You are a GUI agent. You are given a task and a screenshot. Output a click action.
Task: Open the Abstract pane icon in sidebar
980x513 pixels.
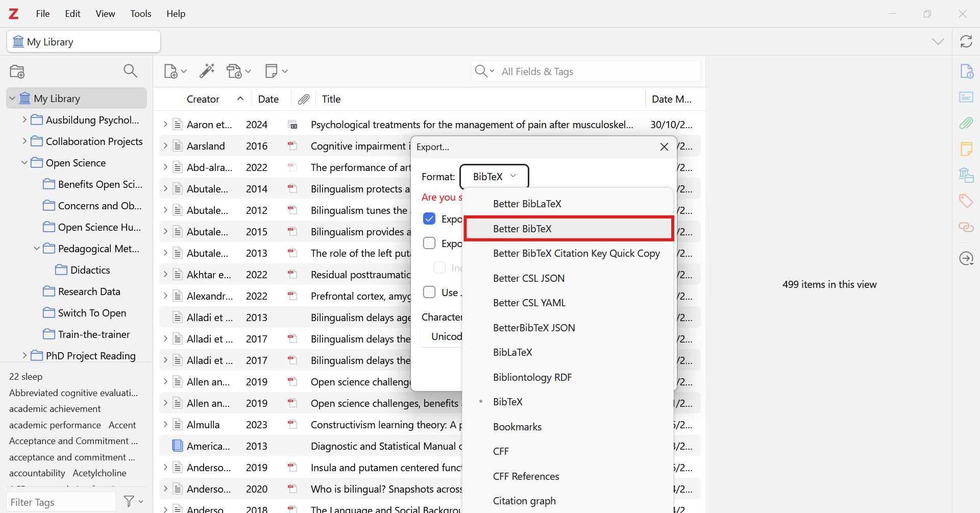click(x=966, y=97)
